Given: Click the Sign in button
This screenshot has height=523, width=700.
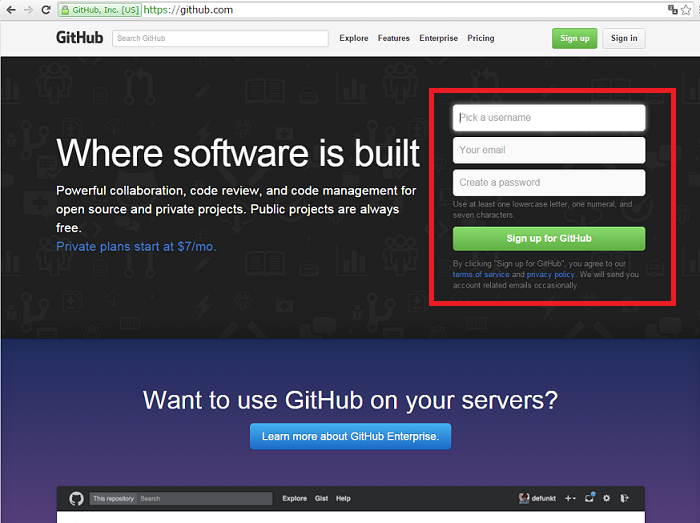Looking at the screenshot, I should coord(624,38).
